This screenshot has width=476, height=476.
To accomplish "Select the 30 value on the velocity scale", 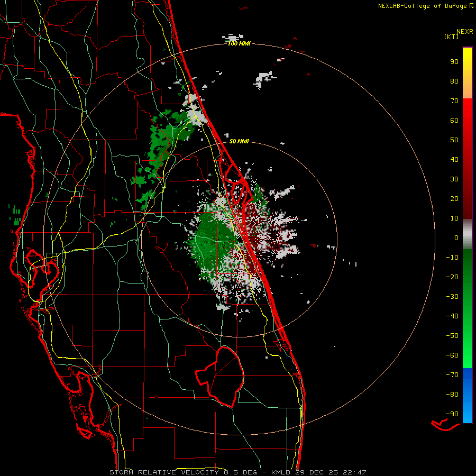I will [x=454, y=179].
